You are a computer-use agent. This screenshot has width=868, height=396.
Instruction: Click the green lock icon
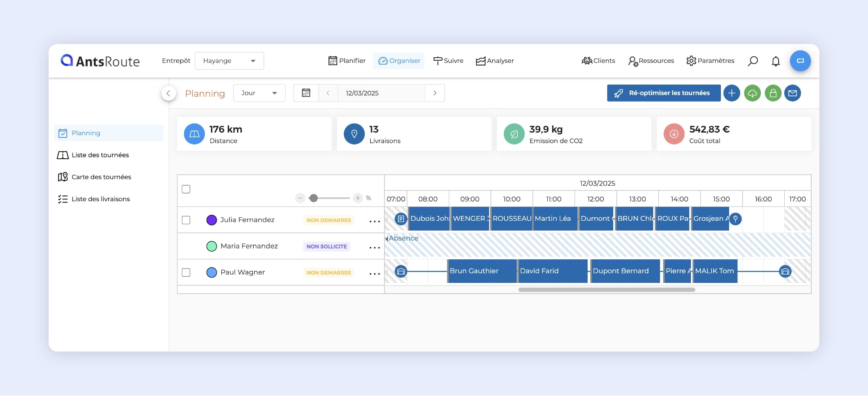773,93
